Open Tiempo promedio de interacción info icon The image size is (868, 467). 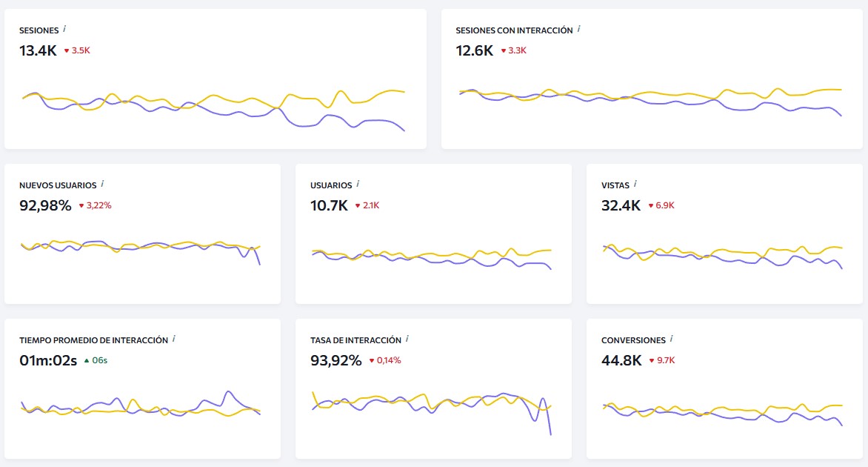174,339
